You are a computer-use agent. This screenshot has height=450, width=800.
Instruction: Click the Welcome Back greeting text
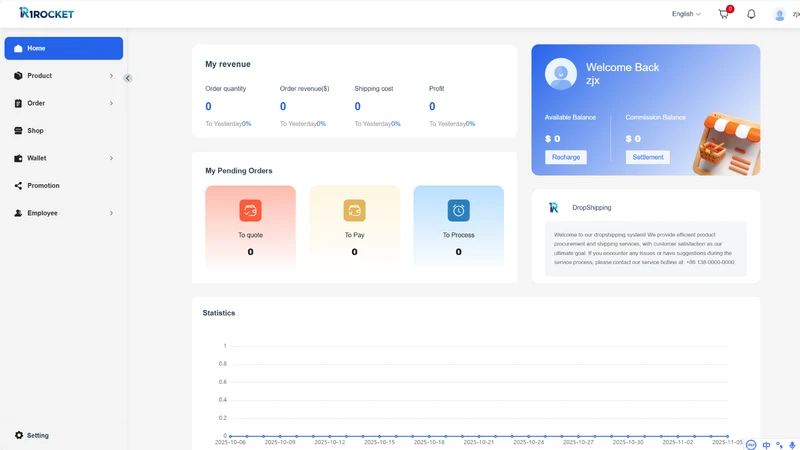coord(622,67)
